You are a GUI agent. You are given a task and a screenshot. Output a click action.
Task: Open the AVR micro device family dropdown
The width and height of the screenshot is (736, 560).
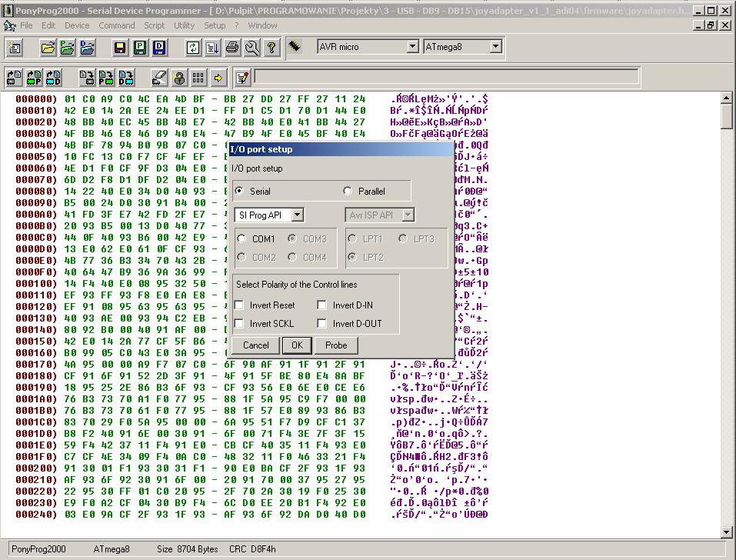pyautogui.click(x=412, y=46)
